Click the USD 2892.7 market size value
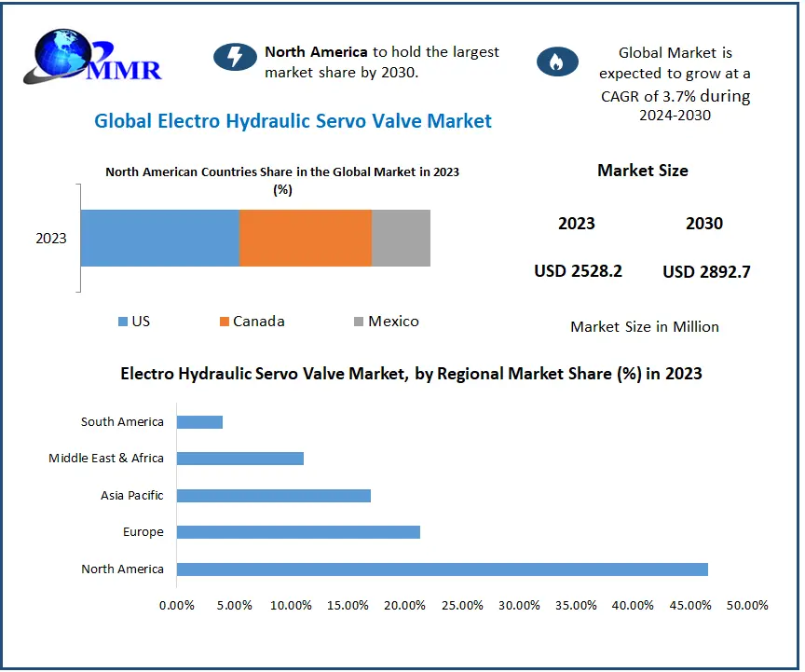Viewport: 805px width, 672px height. [706, 272]
